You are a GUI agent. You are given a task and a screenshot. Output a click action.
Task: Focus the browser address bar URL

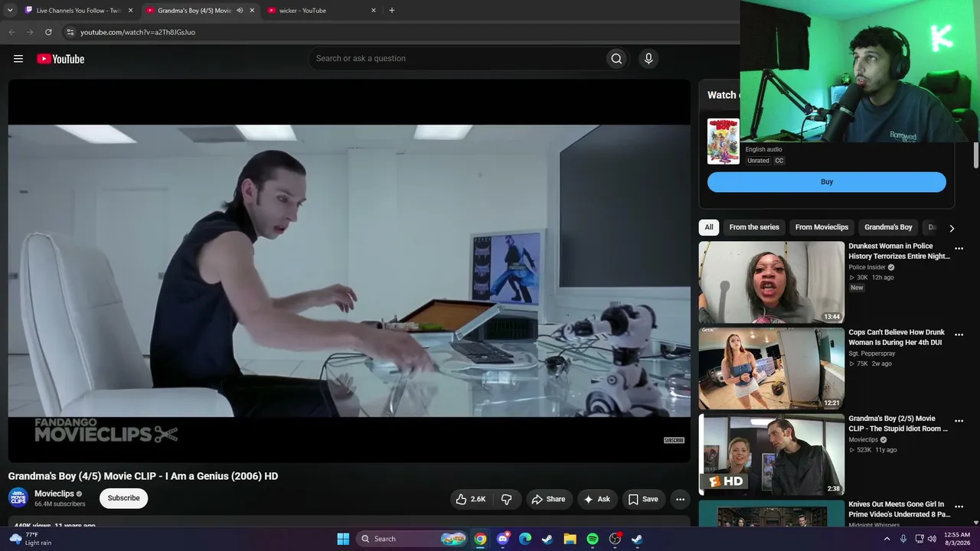click(138, 32)
